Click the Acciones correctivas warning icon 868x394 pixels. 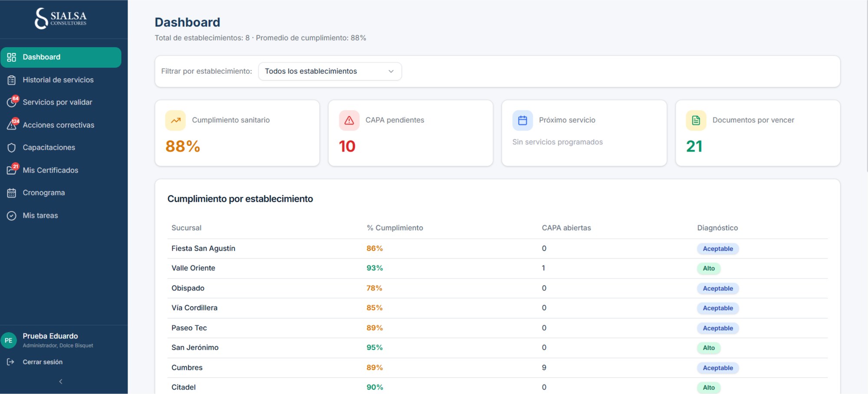coord(13,124)
